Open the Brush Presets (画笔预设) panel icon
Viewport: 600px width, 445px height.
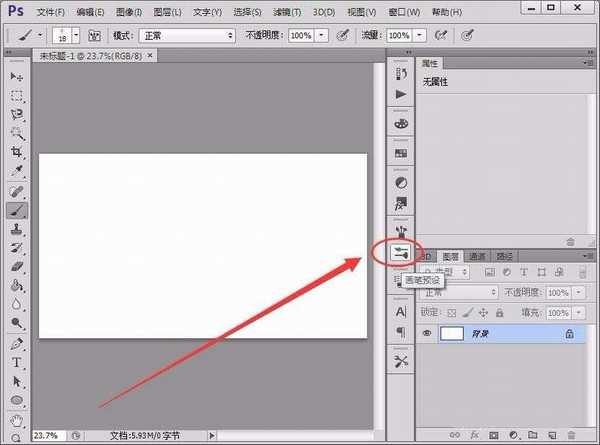pyautogui.click(x=401, y=253)
